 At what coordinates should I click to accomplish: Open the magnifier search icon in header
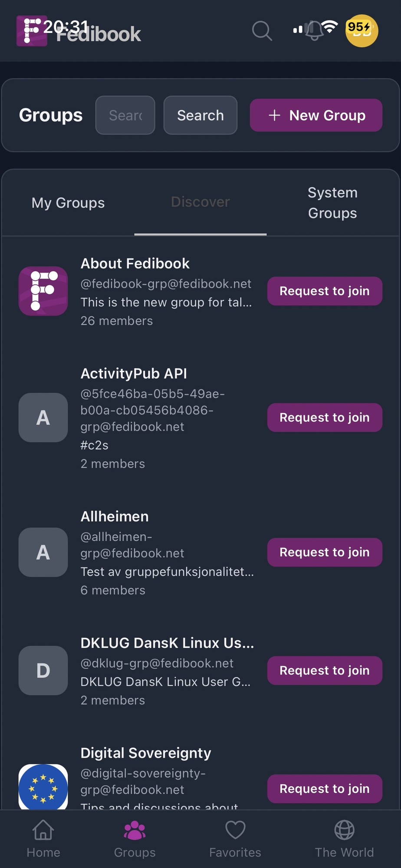coord(262,31)
